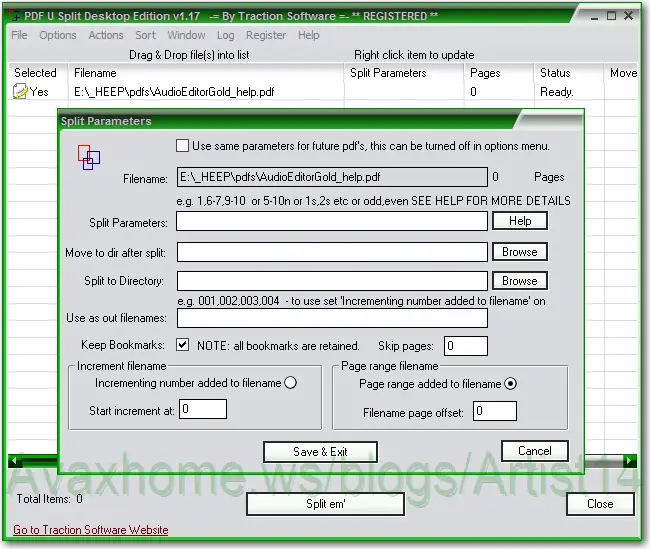Click Browse for Move to dir after split
Screen dimensions: 650x549
(x=520, y=252)
